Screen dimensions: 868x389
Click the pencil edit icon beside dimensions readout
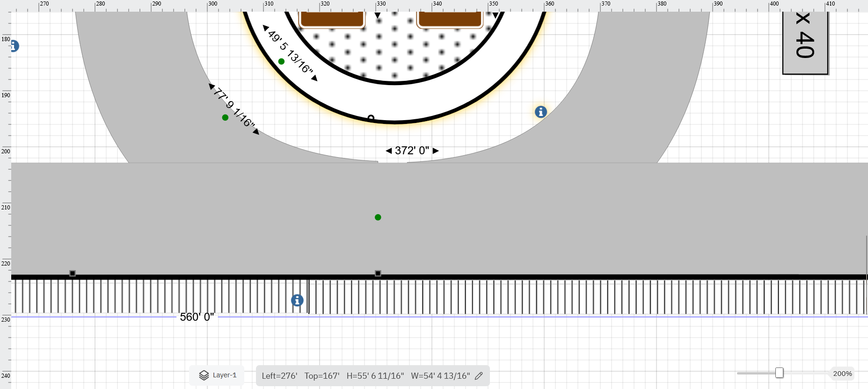point(479,376)
